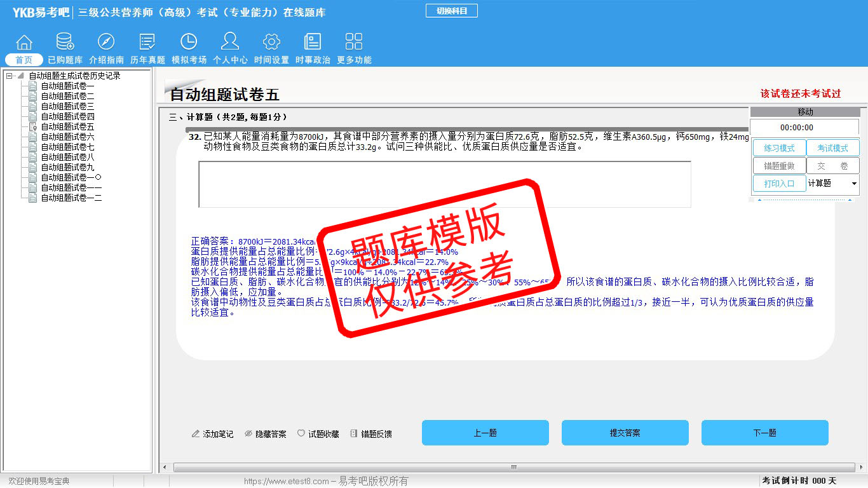Select 自动组题试卷七 in the tree

click(x=67, y=147)
